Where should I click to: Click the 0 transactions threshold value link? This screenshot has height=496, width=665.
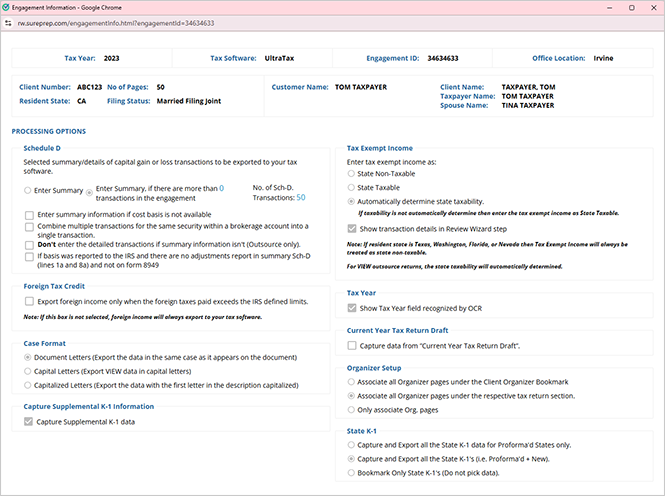pyautogui.click(x=222, y=188)
